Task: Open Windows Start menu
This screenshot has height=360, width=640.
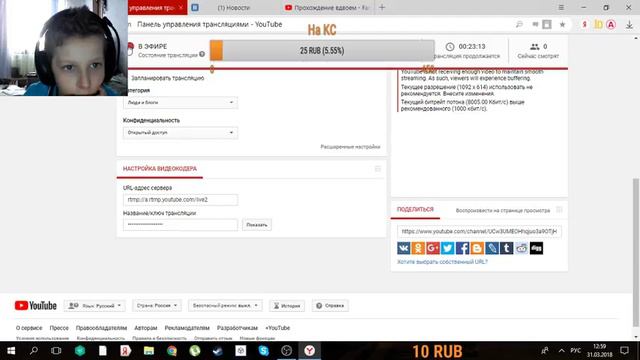Action: pos(11,351)
